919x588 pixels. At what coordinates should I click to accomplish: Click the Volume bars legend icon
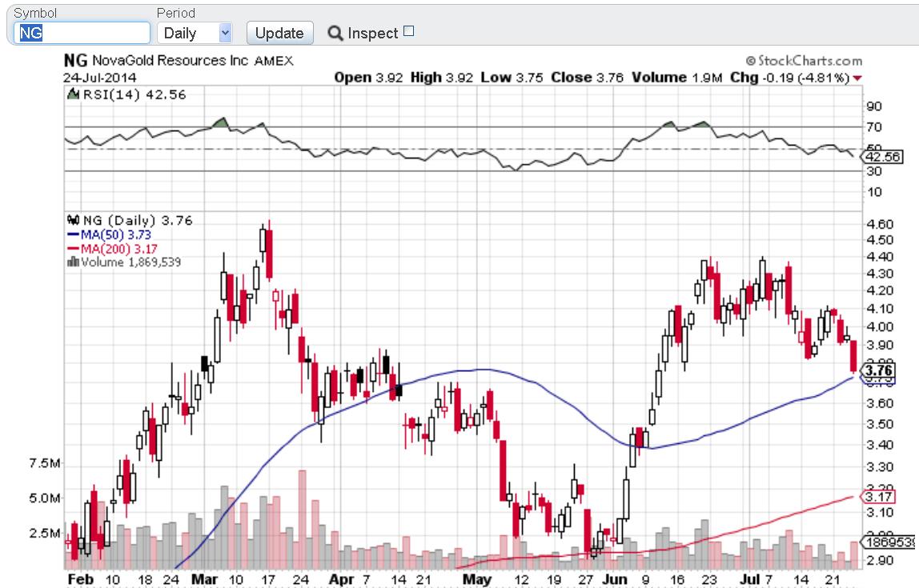pyautogui.click(x=73, y=261)
